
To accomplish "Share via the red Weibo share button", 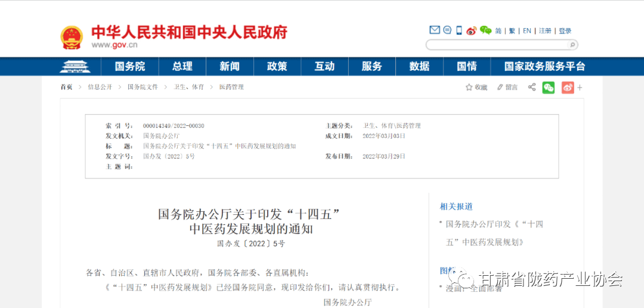I will 567,88.
